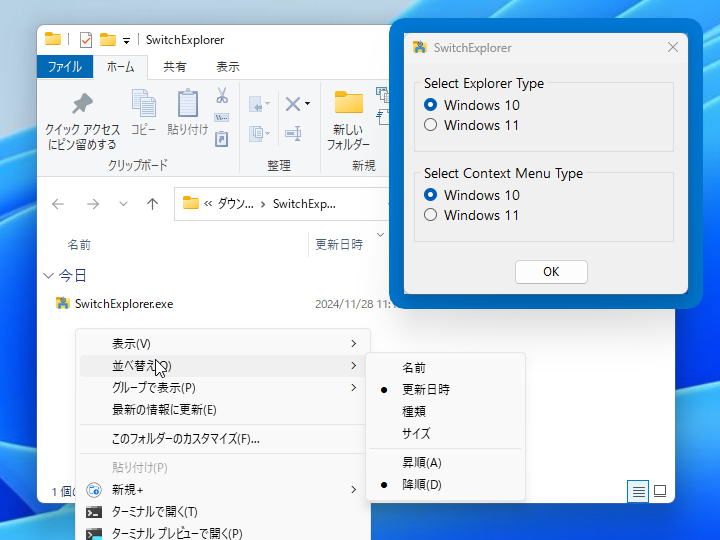Switch to the ホーム tab

(120, 67)
